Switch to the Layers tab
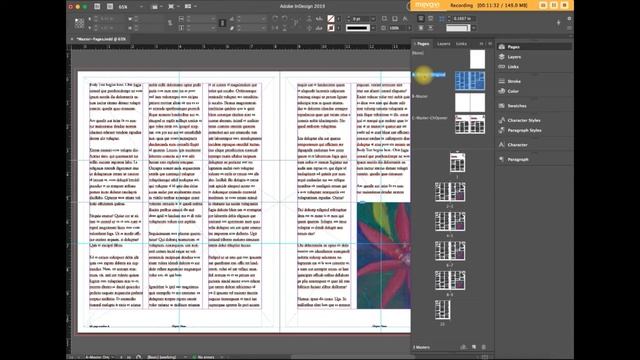This screenshot has width=640, height=360. pos(443,44)
